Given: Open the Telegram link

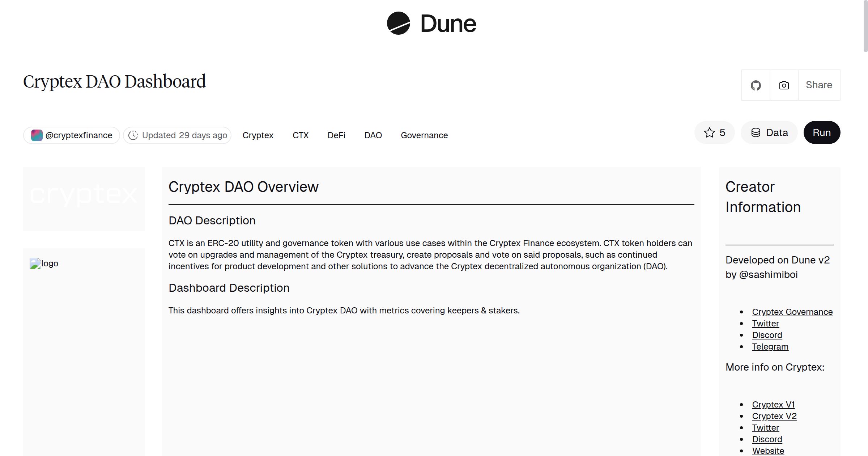Looking at the screenshot, I should point(770,347).
